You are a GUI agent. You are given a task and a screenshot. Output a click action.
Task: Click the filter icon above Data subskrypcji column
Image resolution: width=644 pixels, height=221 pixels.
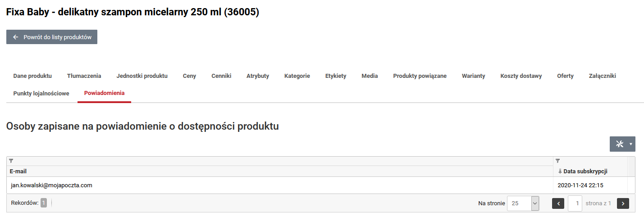557,161
